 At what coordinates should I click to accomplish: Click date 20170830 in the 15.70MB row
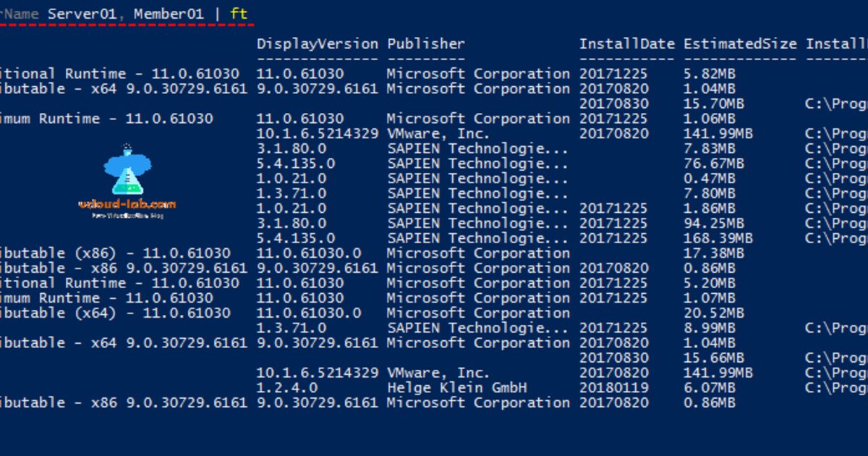(613, 104)
